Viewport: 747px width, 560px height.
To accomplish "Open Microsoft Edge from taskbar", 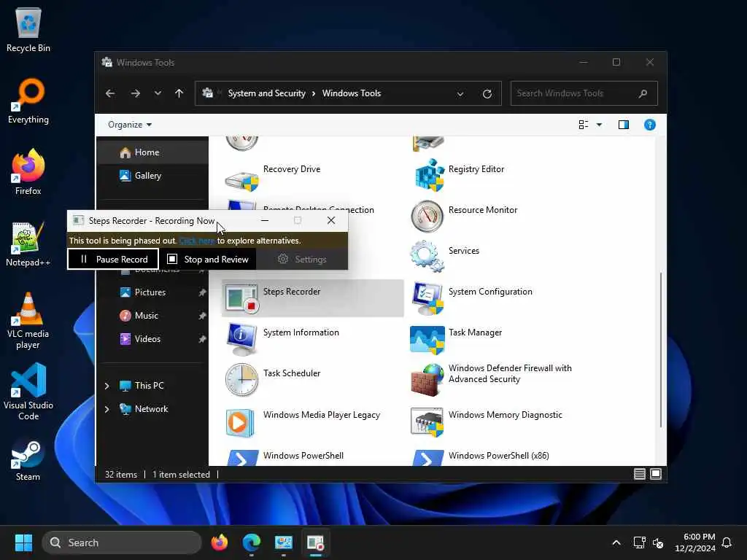I will tap(251, 542).
